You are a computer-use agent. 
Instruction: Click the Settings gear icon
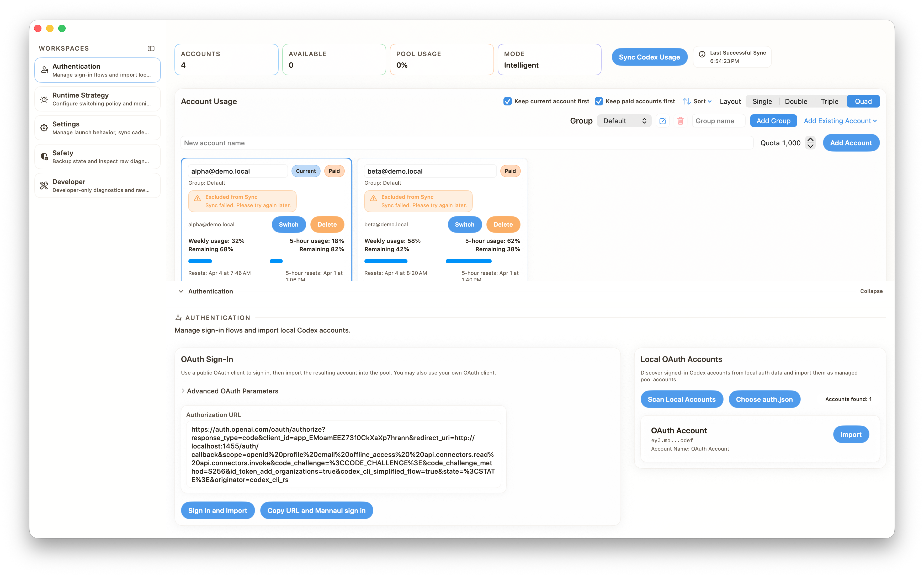(44, 128)
